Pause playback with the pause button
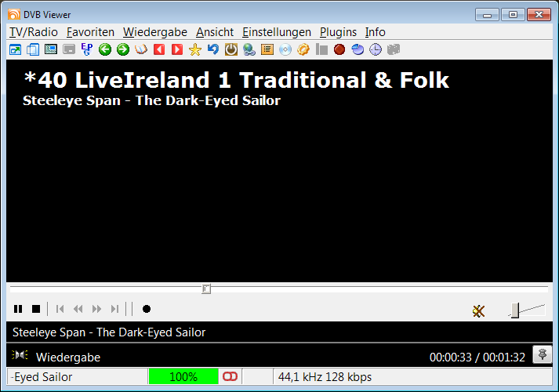 [x=18, y=309]
